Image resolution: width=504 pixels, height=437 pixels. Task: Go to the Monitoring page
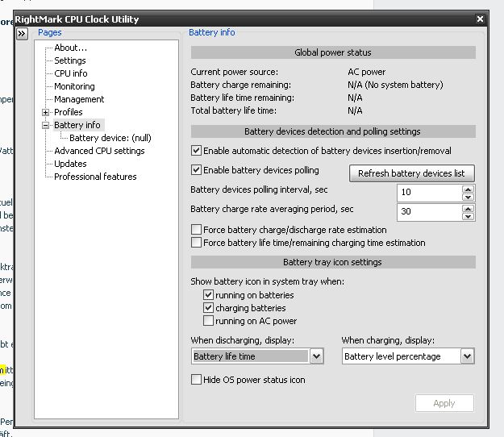pos(74,86)
